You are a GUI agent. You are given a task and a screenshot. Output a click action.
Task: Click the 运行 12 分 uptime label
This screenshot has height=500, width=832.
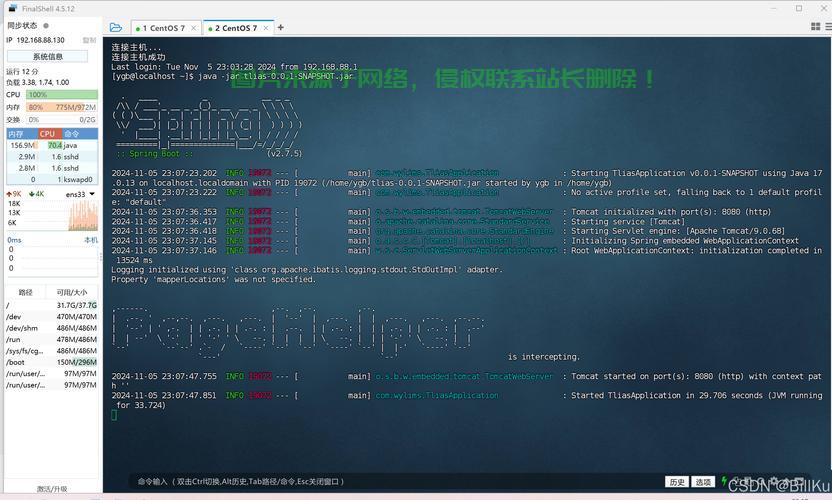(22, 71)
